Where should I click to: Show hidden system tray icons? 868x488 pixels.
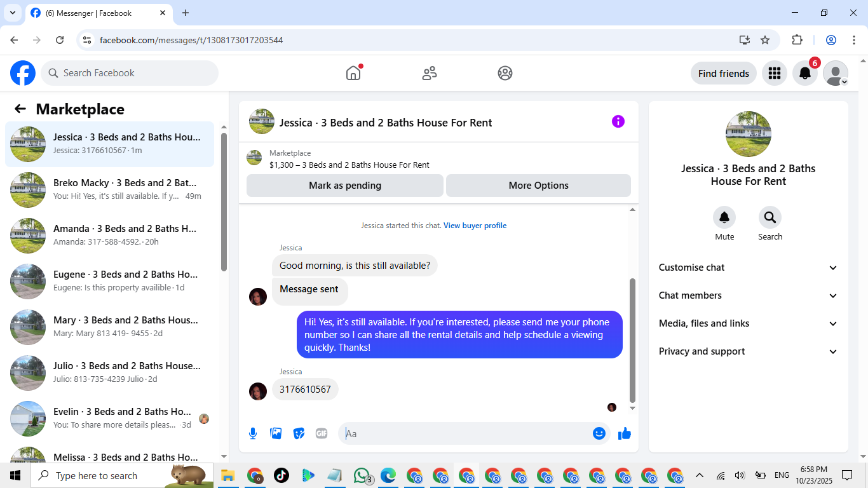point(700,475)
